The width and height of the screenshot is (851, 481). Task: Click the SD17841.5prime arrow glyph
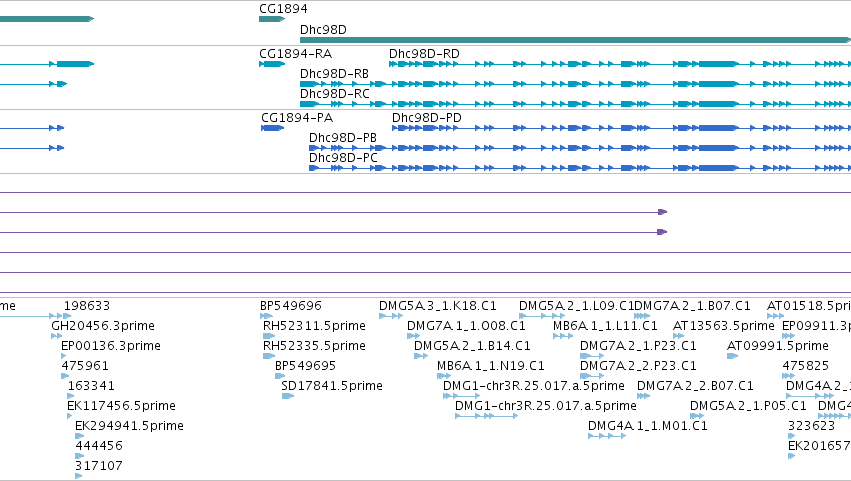coord(288,396)
